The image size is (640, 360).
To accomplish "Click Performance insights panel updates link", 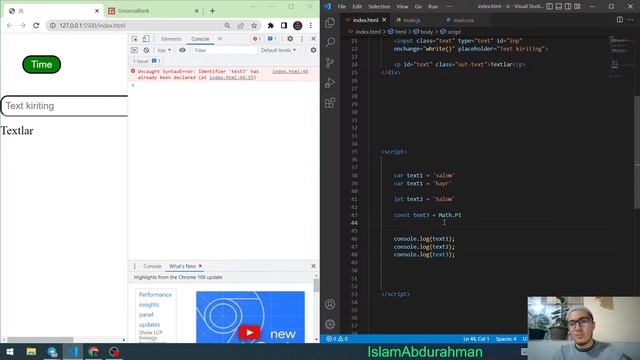I will coord(155,309).
